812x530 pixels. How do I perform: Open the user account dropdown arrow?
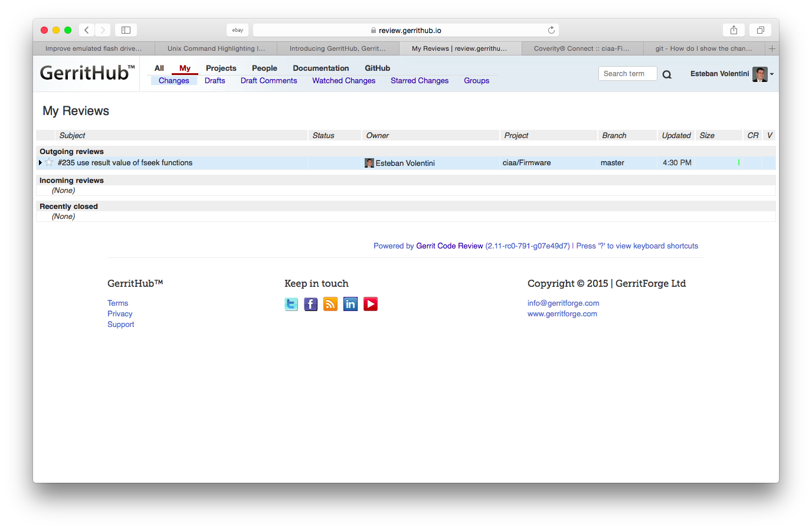click(772, 74)
